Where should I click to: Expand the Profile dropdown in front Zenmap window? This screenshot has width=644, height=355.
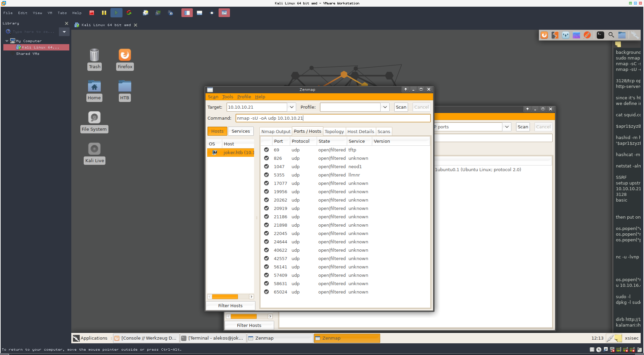tap(385, 107)
